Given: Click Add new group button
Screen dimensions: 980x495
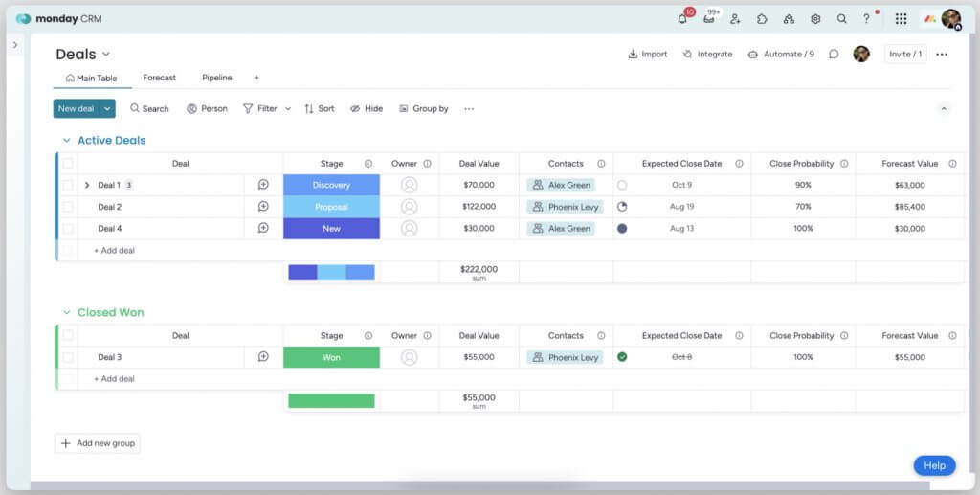Looking at the screenshot, I should coord(98,443).
